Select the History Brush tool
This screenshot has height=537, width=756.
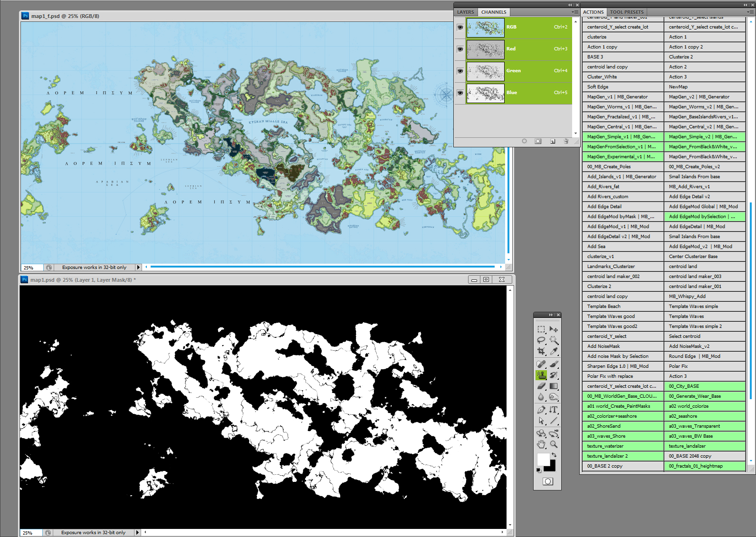(x=554, y=375)
